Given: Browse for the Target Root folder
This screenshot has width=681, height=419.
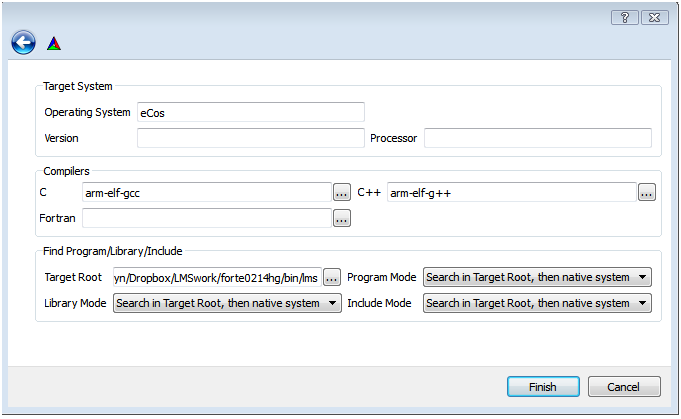Looking at the screenshot, I should click(332, 277).
